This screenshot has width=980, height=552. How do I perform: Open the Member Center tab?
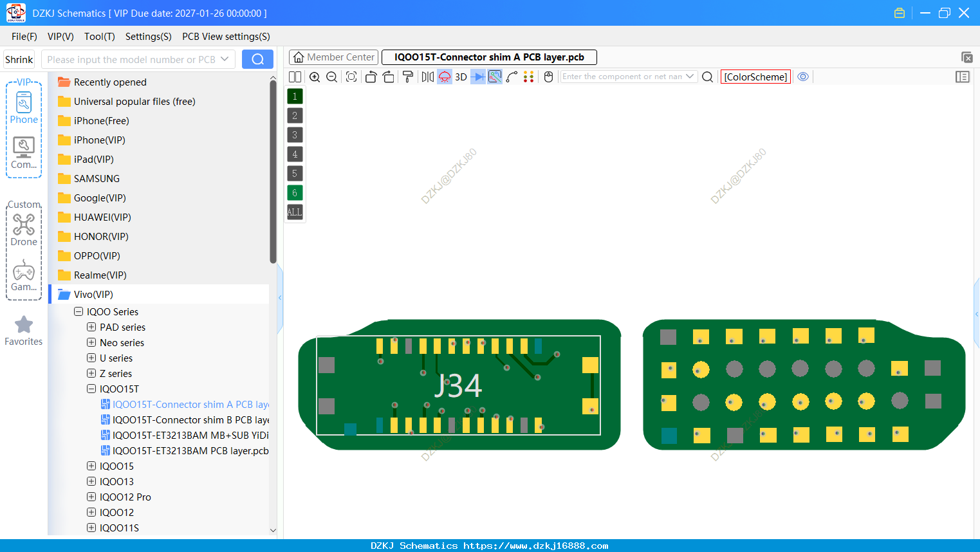333,57
